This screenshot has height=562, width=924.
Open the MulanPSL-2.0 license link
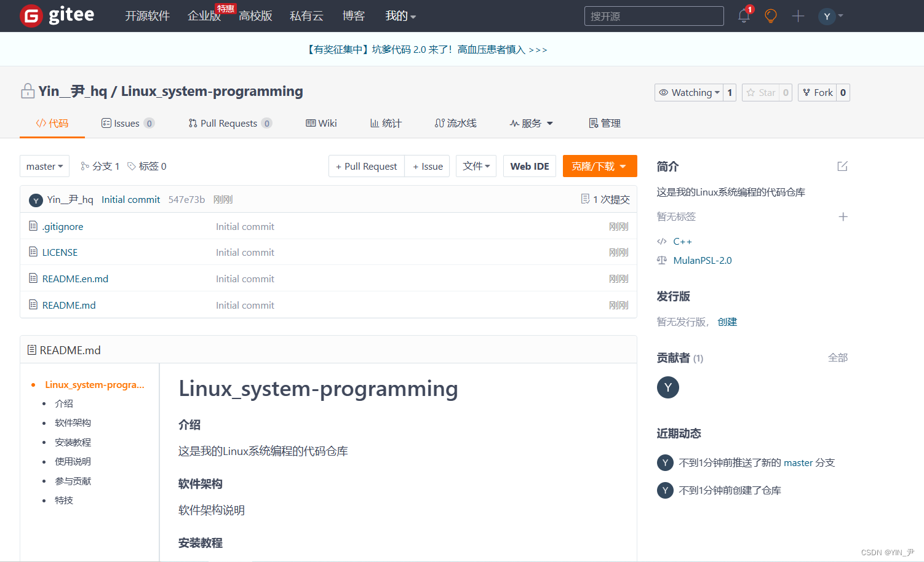tap(703, 260)
